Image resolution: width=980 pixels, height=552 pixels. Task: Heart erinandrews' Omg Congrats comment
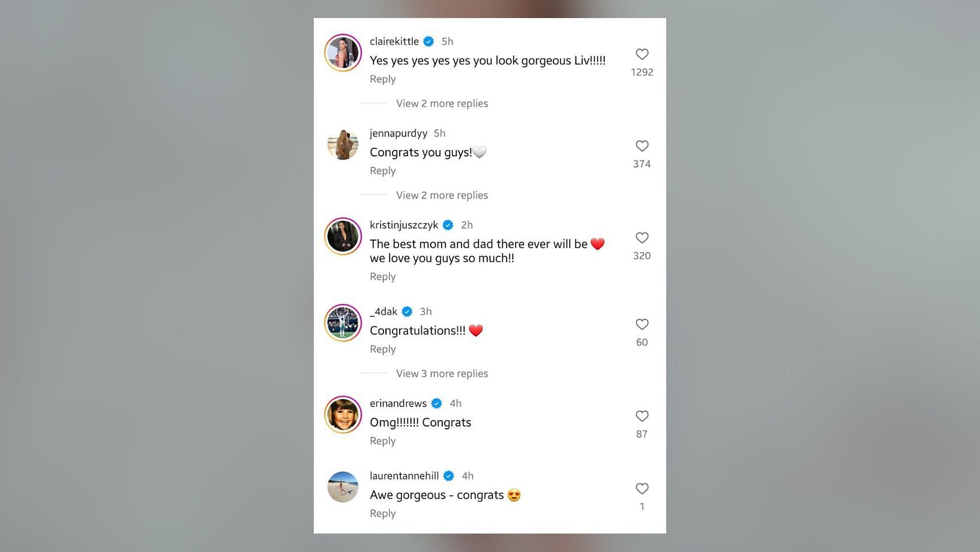pos(642,416)
